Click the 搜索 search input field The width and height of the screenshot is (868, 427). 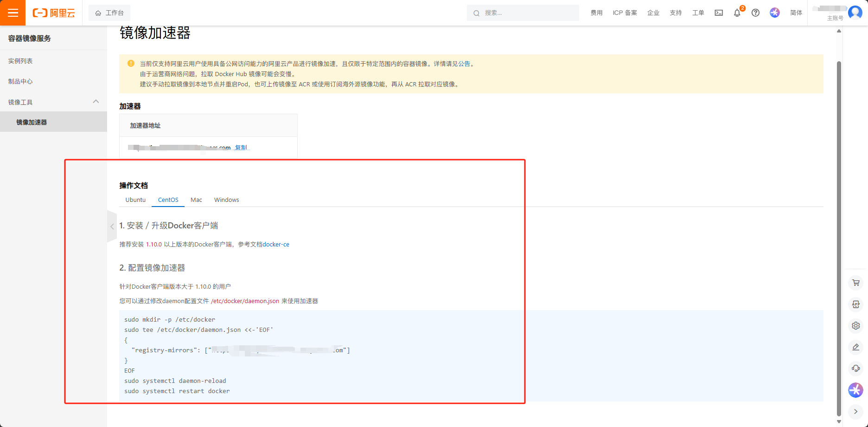523,13
